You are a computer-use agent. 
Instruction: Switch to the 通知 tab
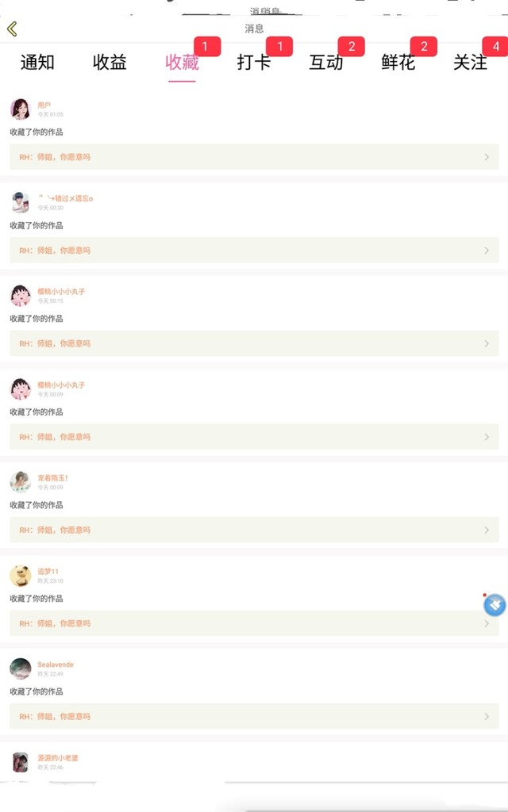tap(37, 62)
